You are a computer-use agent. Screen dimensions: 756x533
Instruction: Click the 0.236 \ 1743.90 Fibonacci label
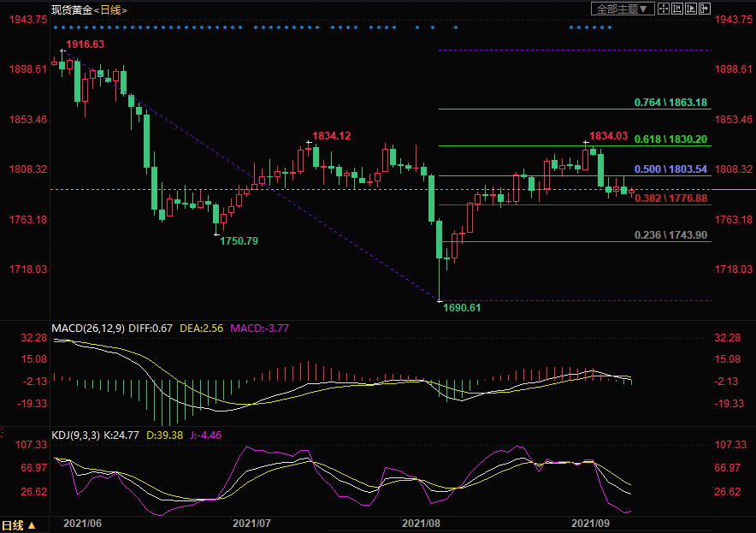(x=670, y=235)
